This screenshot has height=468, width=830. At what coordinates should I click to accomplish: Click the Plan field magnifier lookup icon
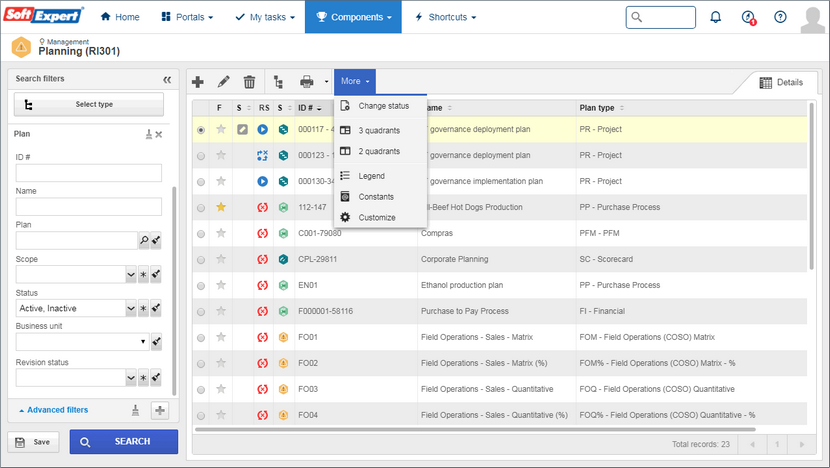click(144, 240)
